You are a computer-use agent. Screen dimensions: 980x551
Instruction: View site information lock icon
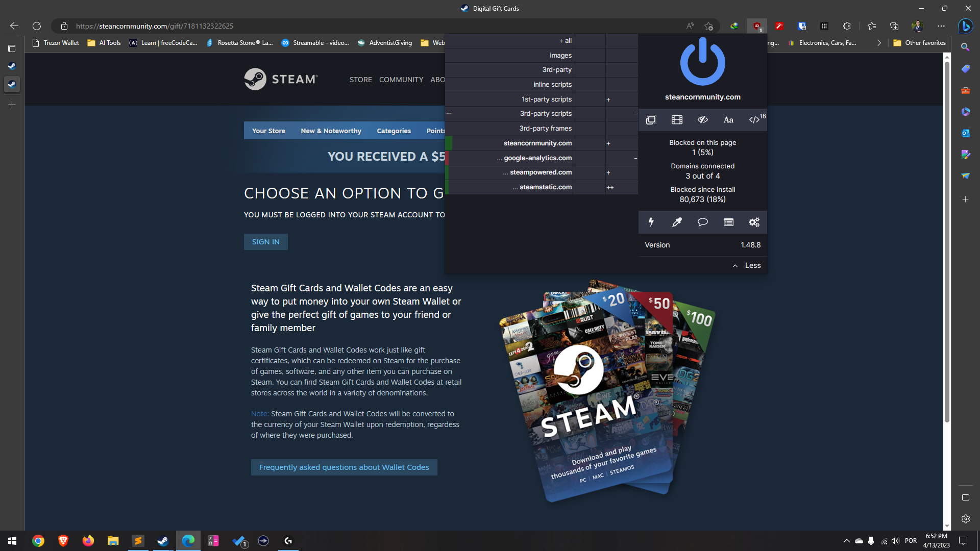tap(64, 26)
